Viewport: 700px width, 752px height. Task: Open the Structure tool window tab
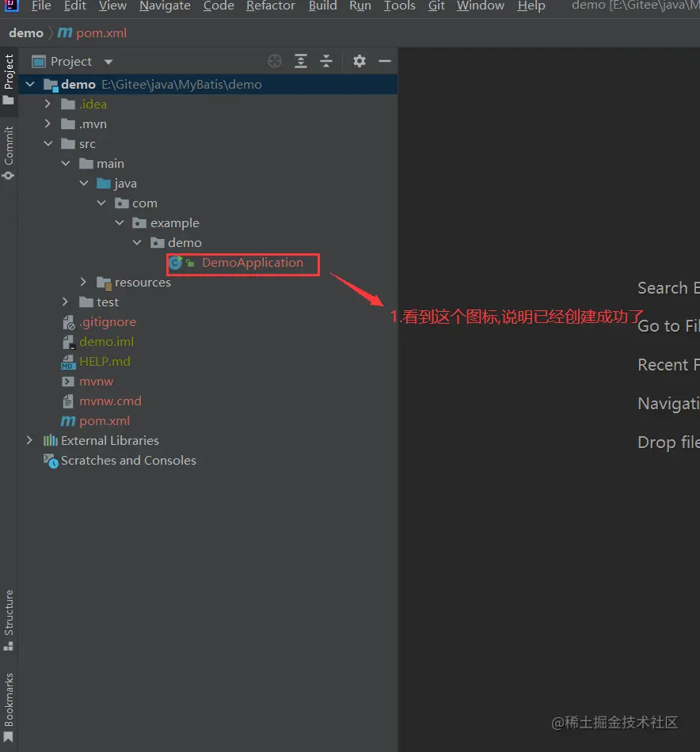9,620
